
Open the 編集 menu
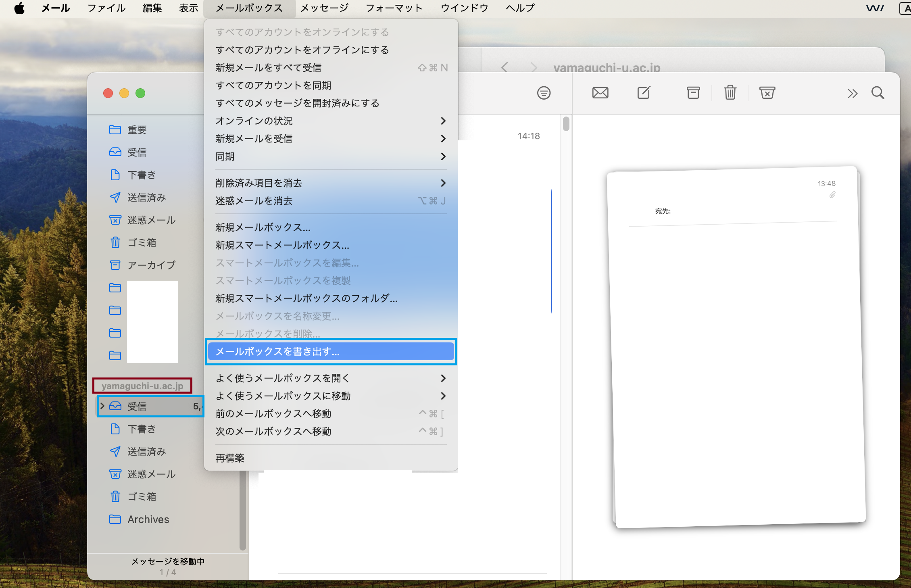(x=152, y=8)
